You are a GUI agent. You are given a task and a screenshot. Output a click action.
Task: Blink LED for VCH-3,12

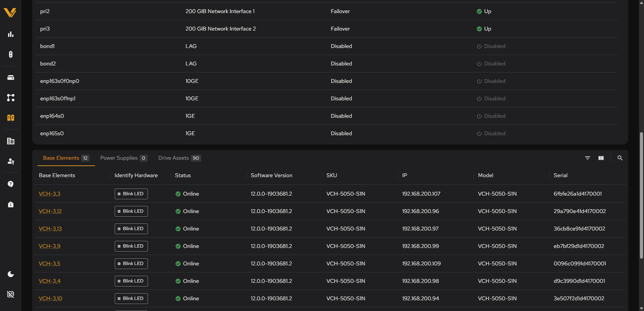(x=131, y=211)
